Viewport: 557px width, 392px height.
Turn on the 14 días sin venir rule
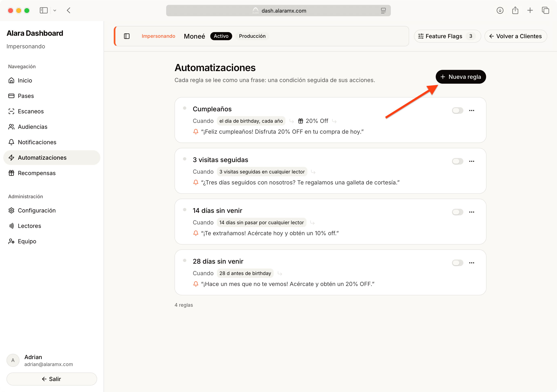(457, 212)
